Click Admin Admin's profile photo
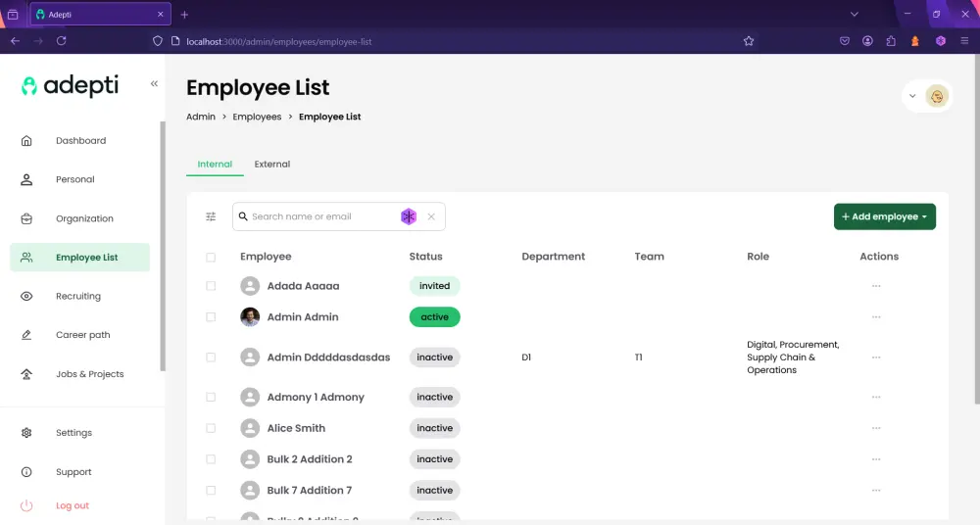Viewport: 980px width, 525px height. 250,317
